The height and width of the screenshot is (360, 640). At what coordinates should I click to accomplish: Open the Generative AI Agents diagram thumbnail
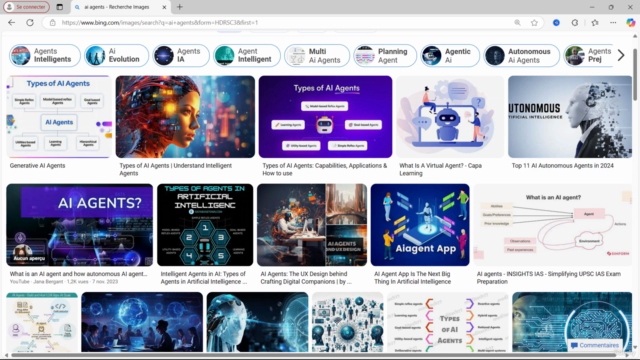tap(59, 117)
